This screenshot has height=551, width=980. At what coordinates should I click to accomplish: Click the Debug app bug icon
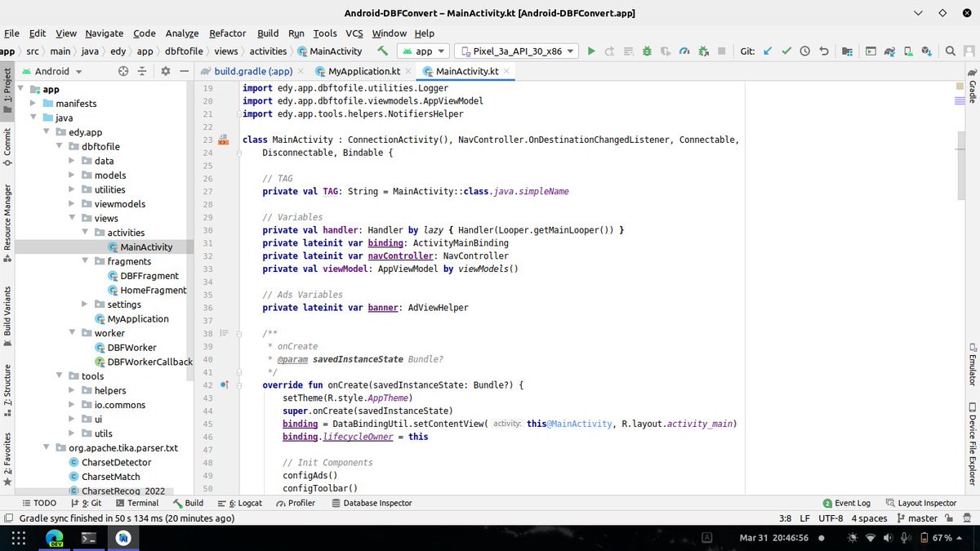(647, 51)
